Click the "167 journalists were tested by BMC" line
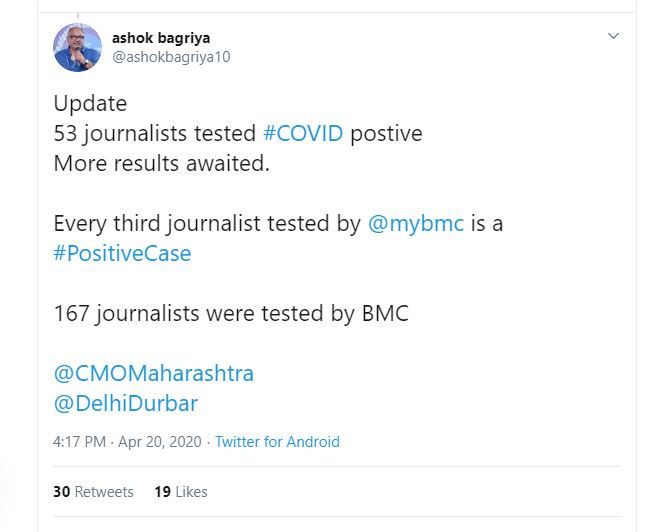The height and width of the screenshot is (532, 659). [x=231, y=313]
